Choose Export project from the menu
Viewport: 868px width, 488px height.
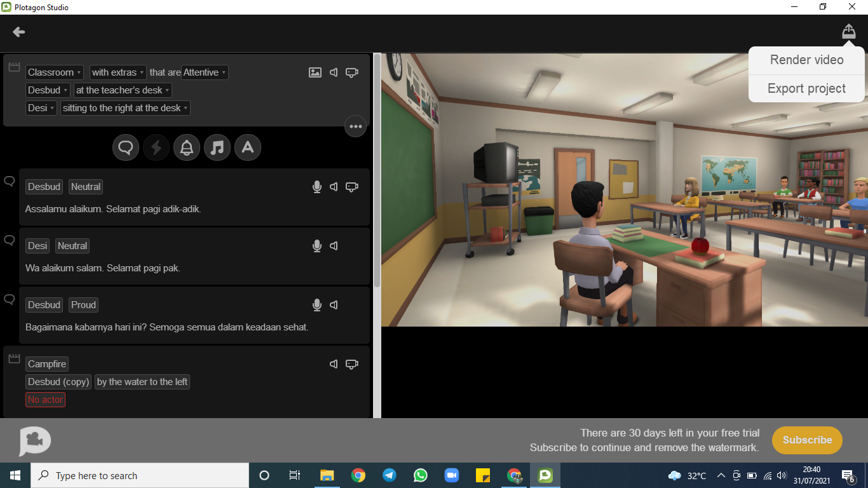(x=806, y=88)
